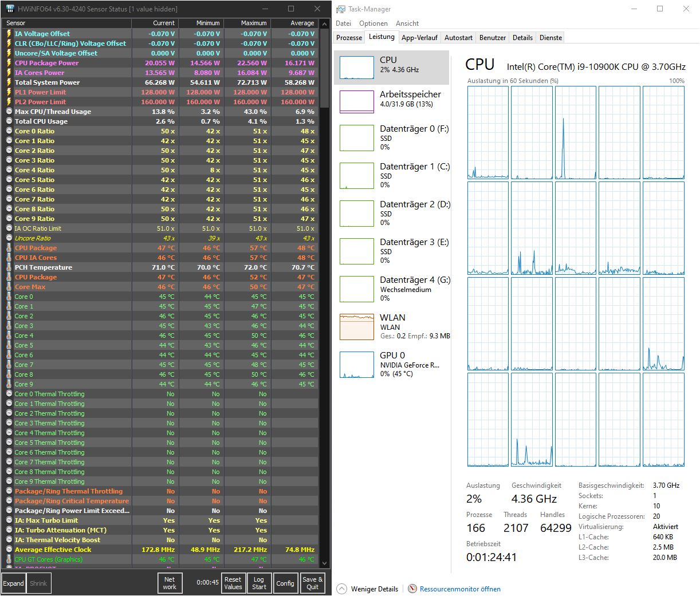Screen dimensions: 700x596
Task: Click the Ressourcenmonitor icon at the bottom
Action: [412, 589]
